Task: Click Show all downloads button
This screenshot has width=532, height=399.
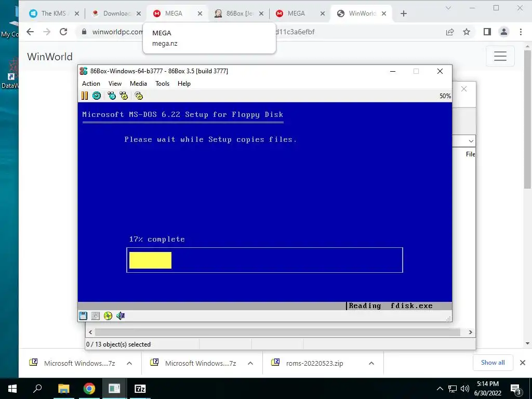Action: (x=493, y=363)
